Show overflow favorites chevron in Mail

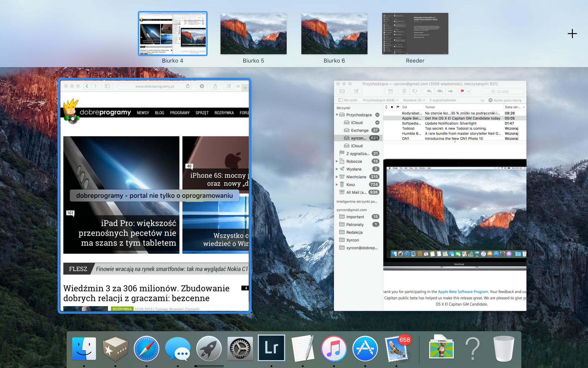click(x=482, y=100)
